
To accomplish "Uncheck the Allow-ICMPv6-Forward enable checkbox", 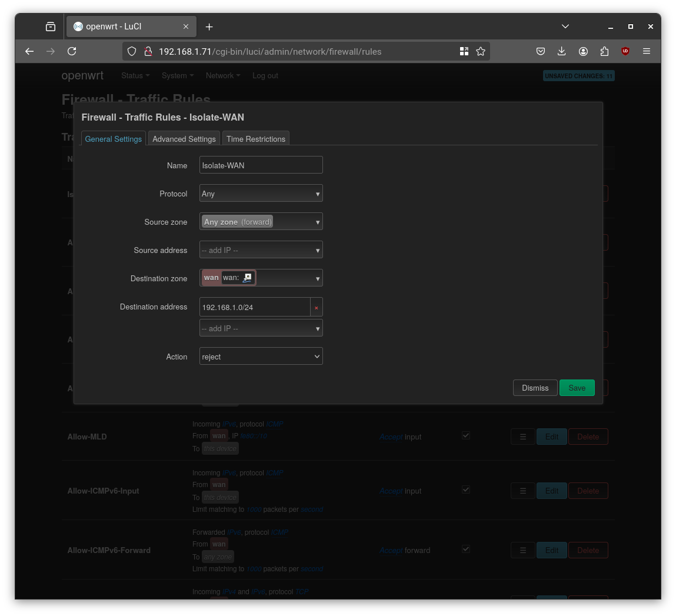I will [465, 549].
